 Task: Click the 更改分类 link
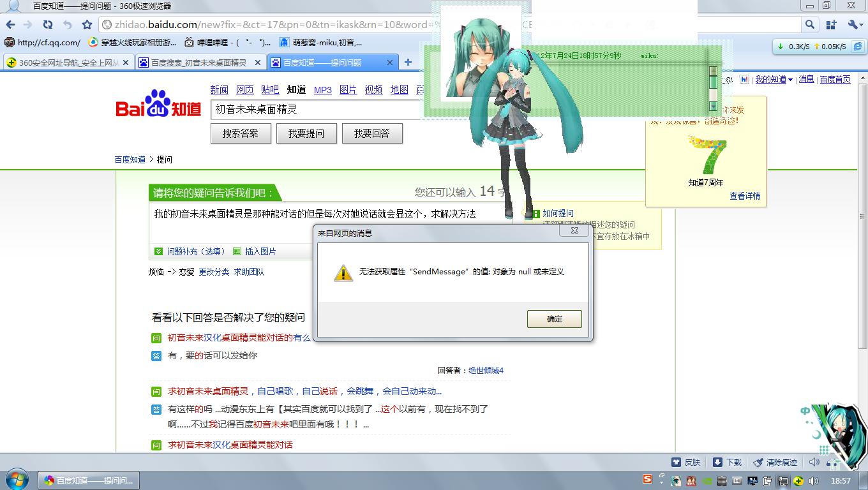tap(214, 272)
